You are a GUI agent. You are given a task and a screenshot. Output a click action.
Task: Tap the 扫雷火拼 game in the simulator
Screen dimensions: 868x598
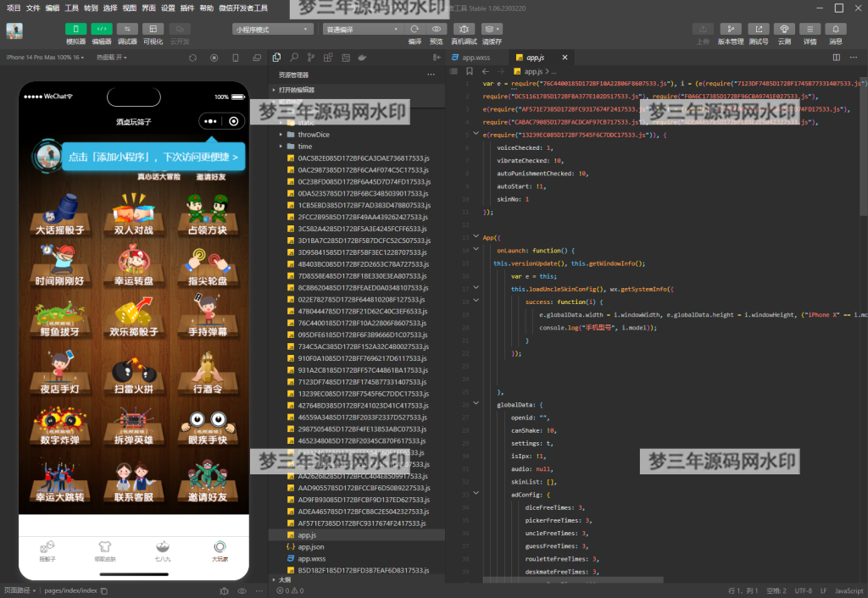point(133,374)
